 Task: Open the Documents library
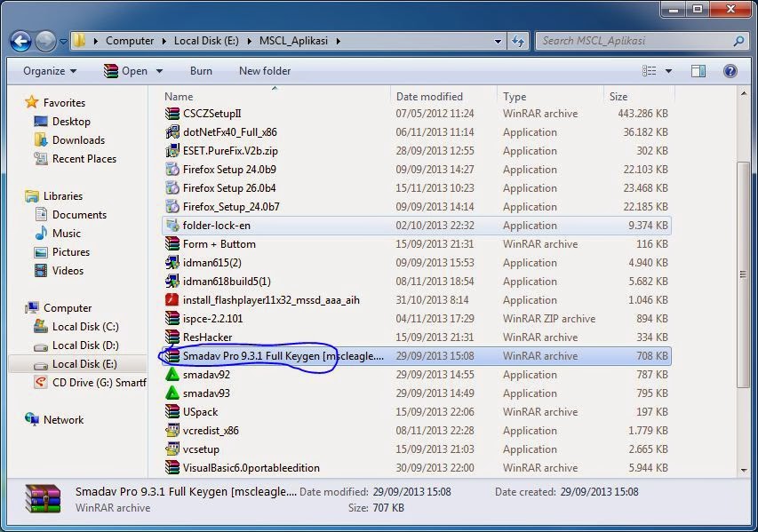79,215
